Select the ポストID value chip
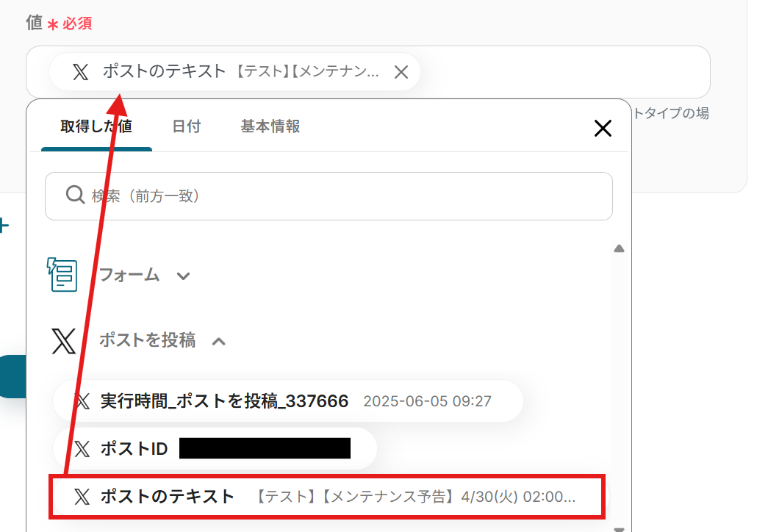This screenshot has width=768, height=532. click(x=215, y=449)
